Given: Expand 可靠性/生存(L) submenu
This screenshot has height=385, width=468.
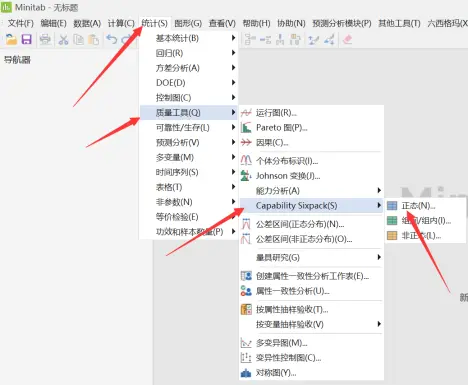Looking at the screenshot, I should point(188,128).
